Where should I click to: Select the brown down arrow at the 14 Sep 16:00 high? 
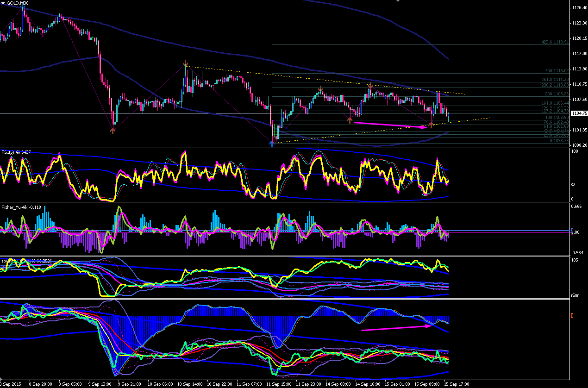[x=370, y=86]
